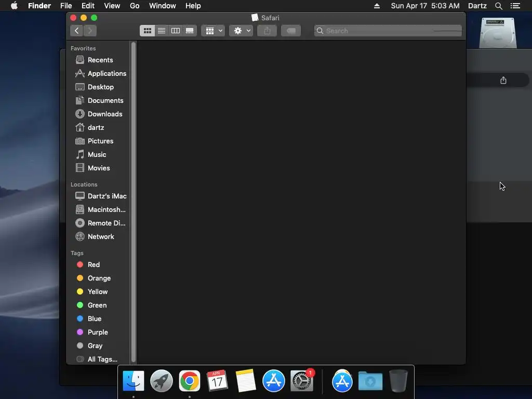
Task: Open the View menu
Action: click(x=112, y=6)
